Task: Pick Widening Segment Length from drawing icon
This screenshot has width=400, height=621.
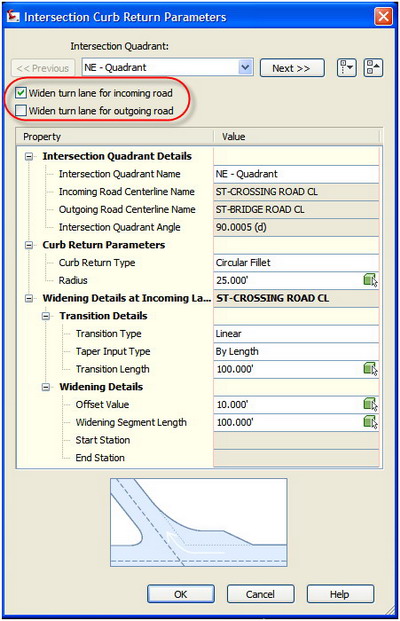Action: tap(370, 422)
